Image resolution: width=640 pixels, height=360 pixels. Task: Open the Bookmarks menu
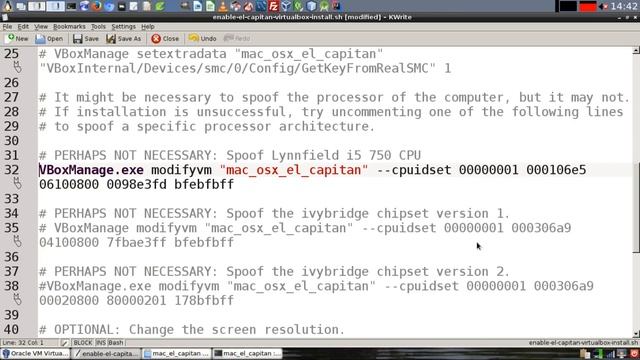click(x=69, y=27)
